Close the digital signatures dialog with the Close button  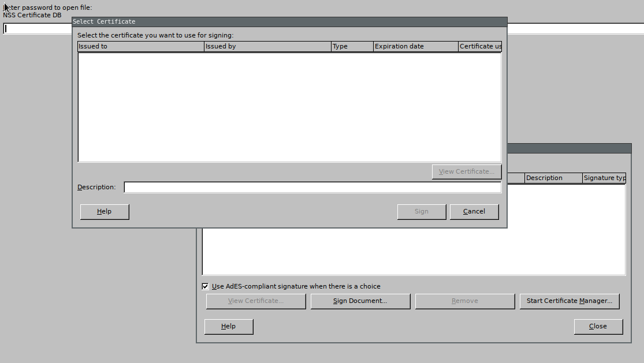[x=598, y=326]
